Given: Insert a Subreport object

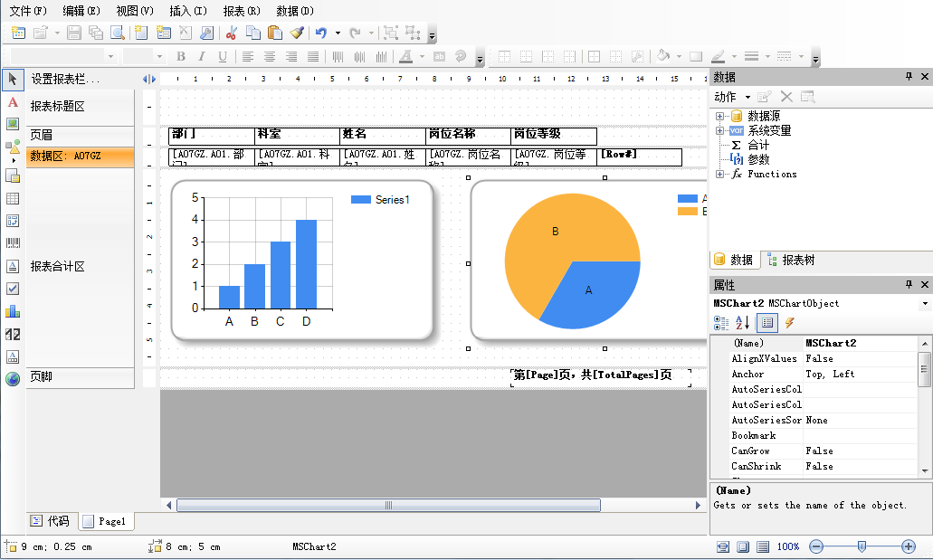Looking at the screenshot, I should 13,176.
